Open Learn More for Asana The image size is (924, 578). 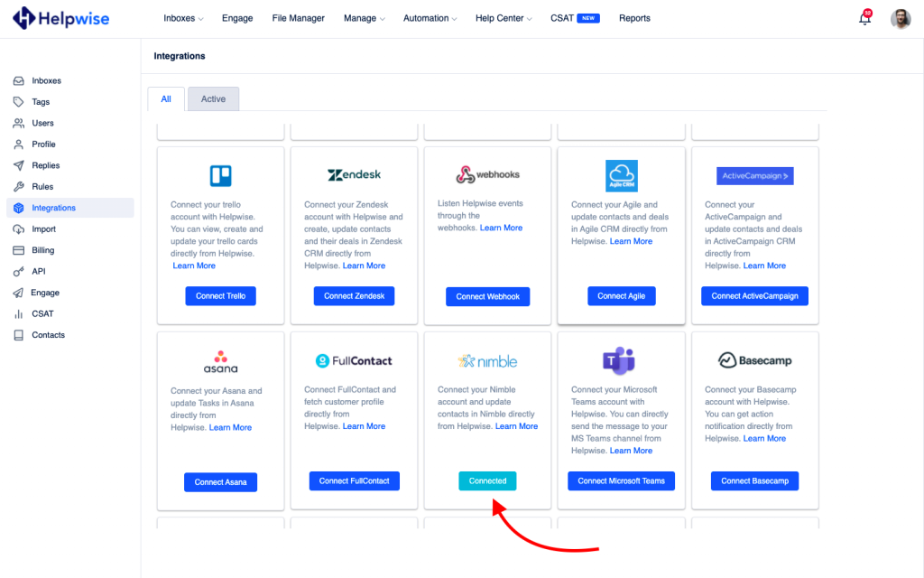click(x=230, y=427)
